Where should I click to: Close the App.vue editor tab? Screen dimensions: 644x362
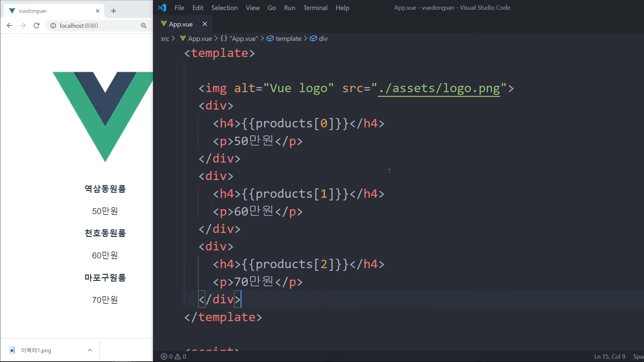coord(205,24)
